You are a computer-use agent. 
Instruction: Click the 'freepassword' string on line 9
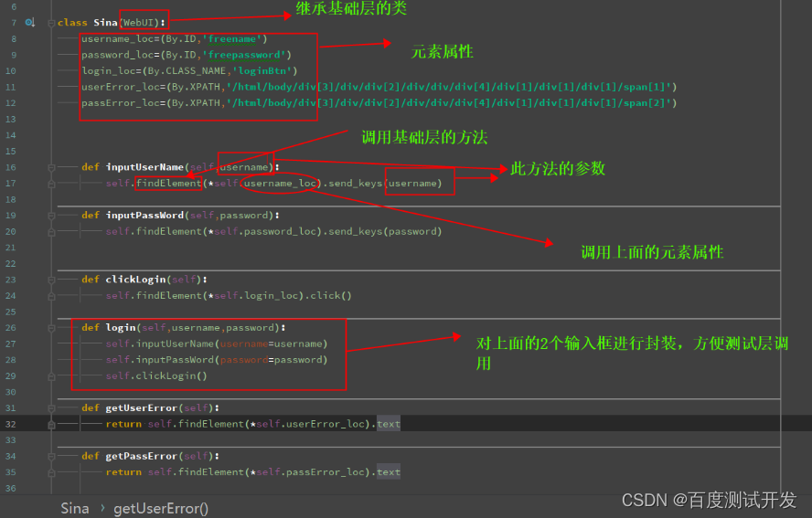pyautogui.click(x=244, y=55)
